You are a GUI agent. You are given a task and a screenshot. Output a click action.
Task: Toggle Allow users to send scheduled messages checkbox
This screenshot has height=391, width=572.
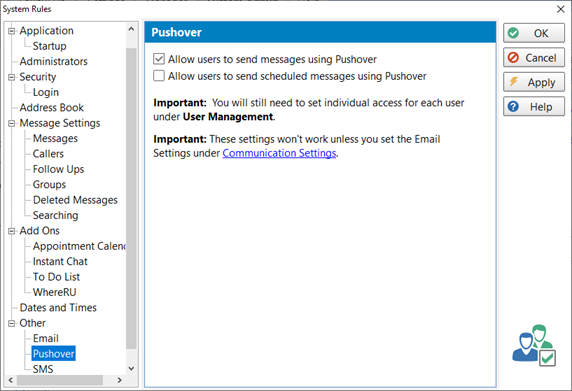[x=159, y=76]
